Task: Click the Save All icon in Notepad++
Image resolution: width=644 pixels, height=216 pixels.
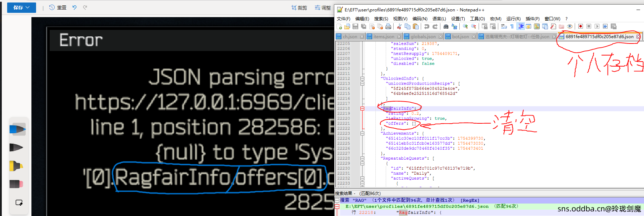Action: point(364,26)
